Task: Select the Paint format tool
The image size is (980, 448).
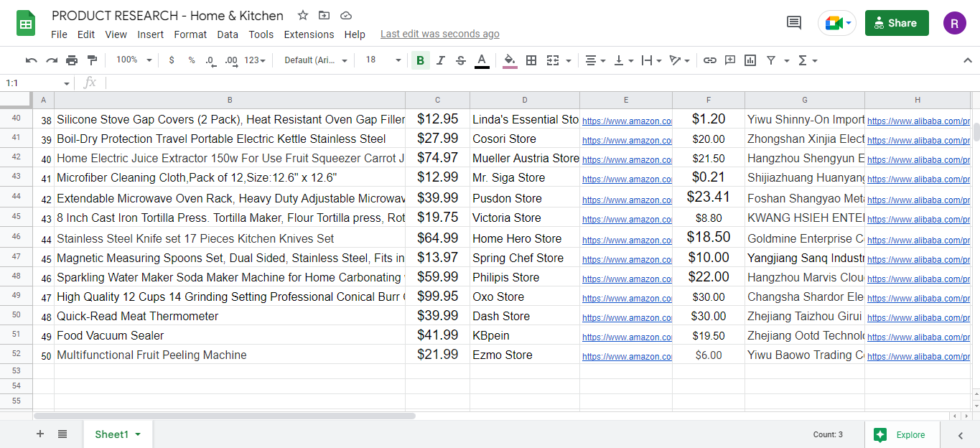Action: 92,60
